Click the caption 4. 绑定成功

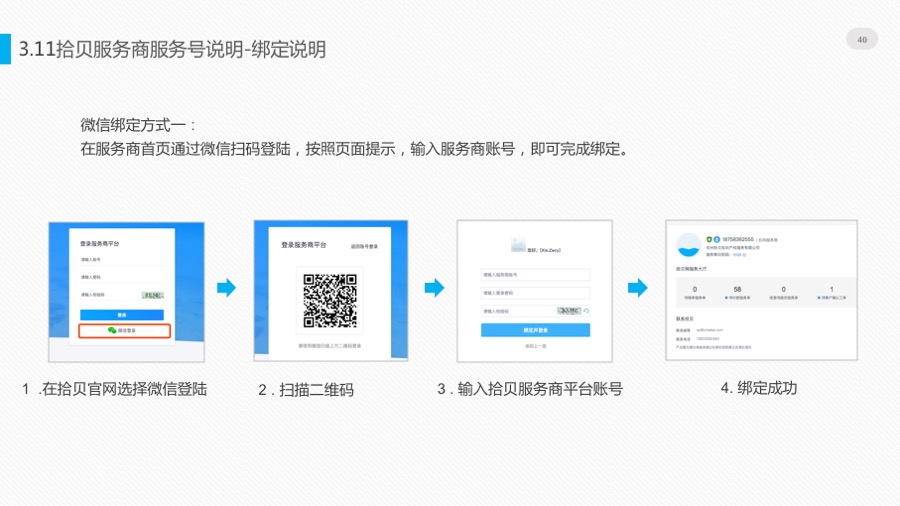pyautogui.click(x=759, y=388)
